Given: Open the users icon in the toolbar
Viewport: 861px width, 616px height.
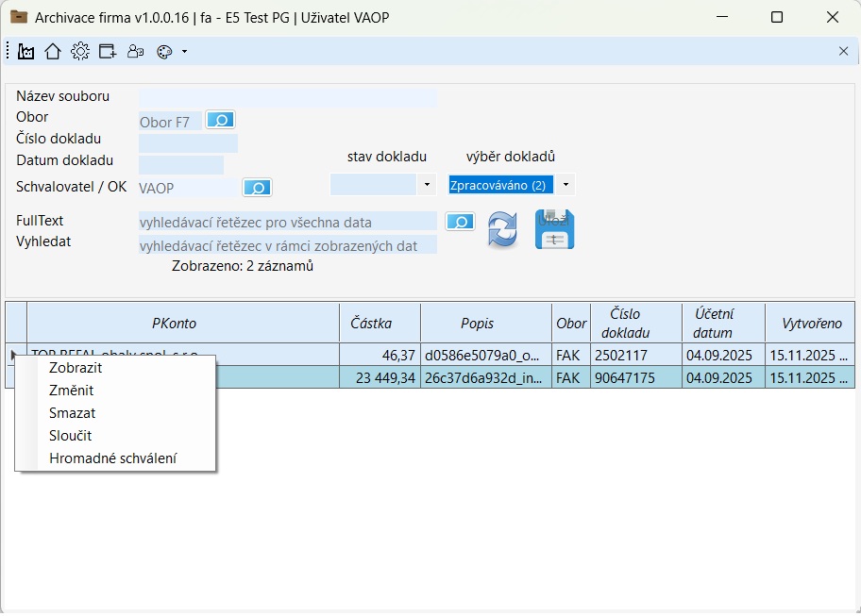Looking at the screenshot, I should (x=135, y=52).
